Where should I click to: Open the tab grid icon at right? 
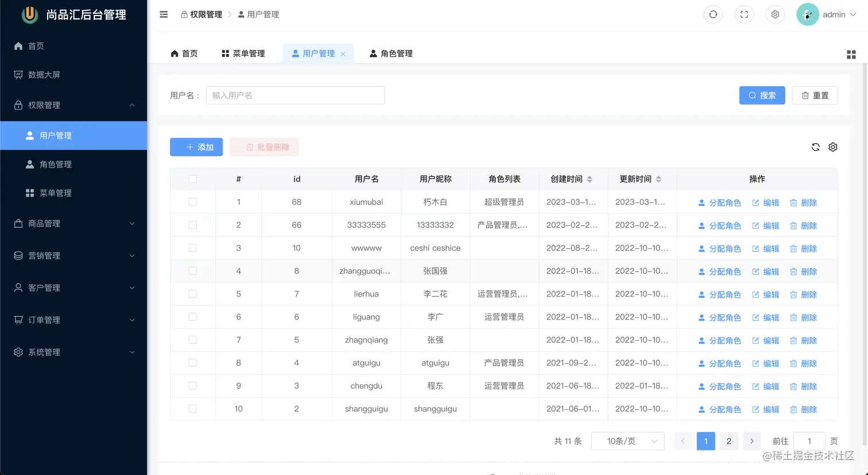click(x=851, y=54)
